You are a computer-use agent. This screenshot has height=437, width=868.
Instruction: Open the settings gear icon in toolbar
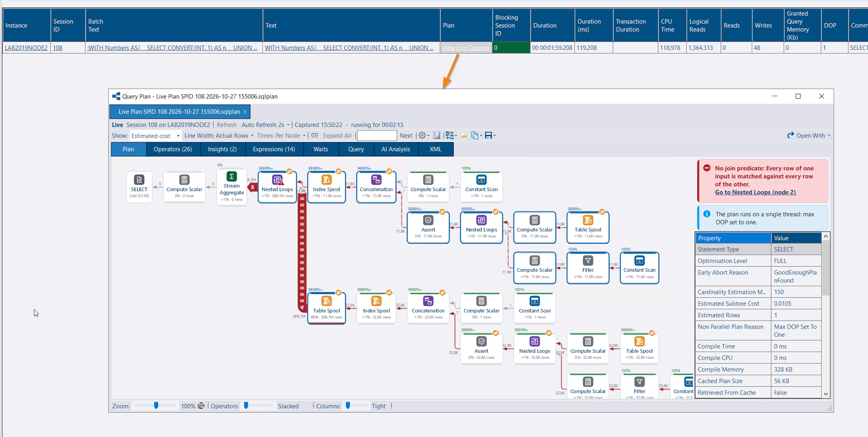pyautogui.click(x=422, y=136)
